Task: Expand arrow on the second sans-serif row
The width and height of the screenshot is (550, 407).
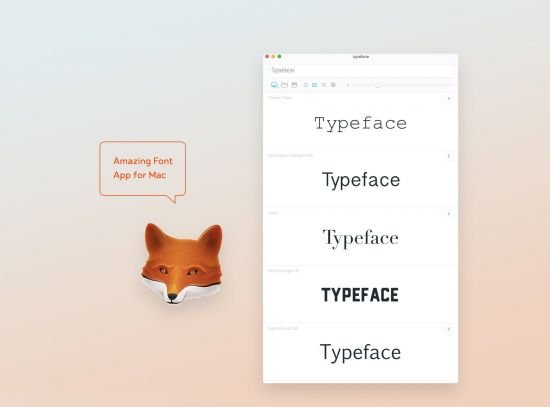Action: (x=449, y=156)
